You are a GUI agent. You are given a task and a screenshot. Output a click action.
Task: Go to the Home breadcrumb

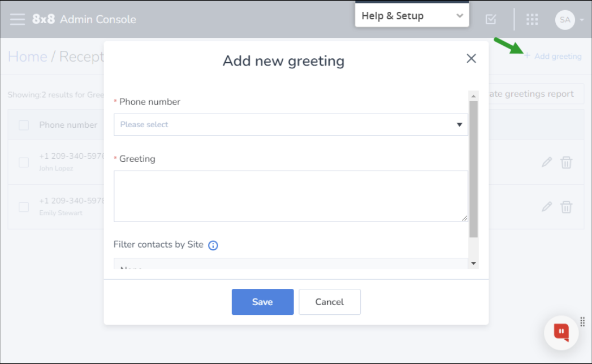pyautogui.click(x=28, y=57)
